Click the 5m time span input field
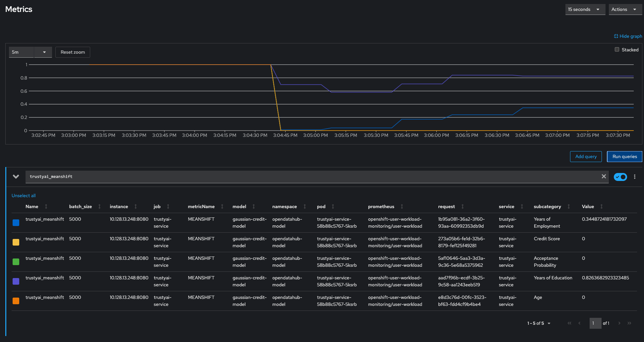This screenshot has width=644, height=342. [x=22, y=52]
